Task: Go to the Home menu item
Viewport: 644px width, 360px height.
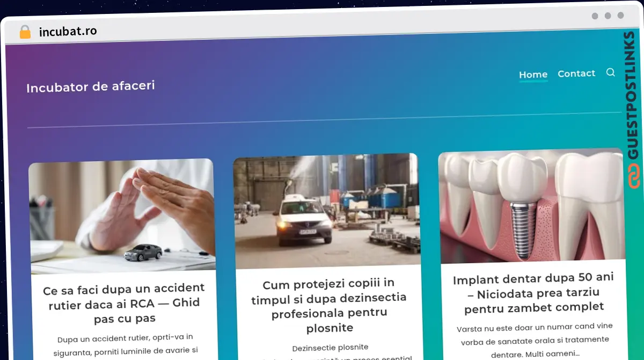Action: (533, 75)
